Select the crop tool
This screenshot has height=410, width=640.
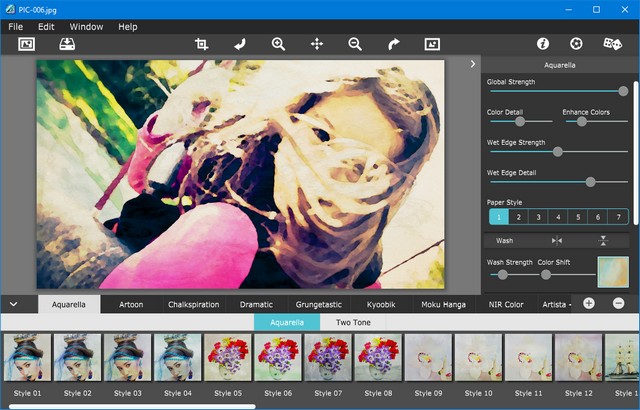[201, 44]
